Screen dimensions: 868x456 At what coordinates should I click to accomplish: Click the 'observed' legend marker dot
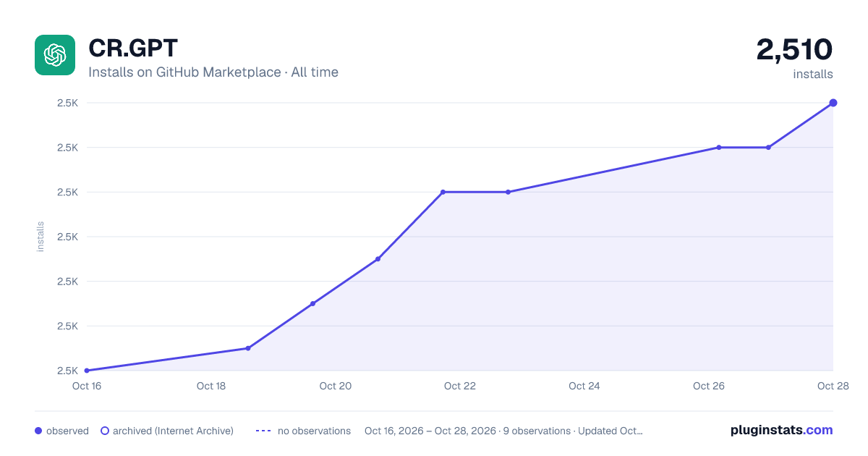(38, 431)
